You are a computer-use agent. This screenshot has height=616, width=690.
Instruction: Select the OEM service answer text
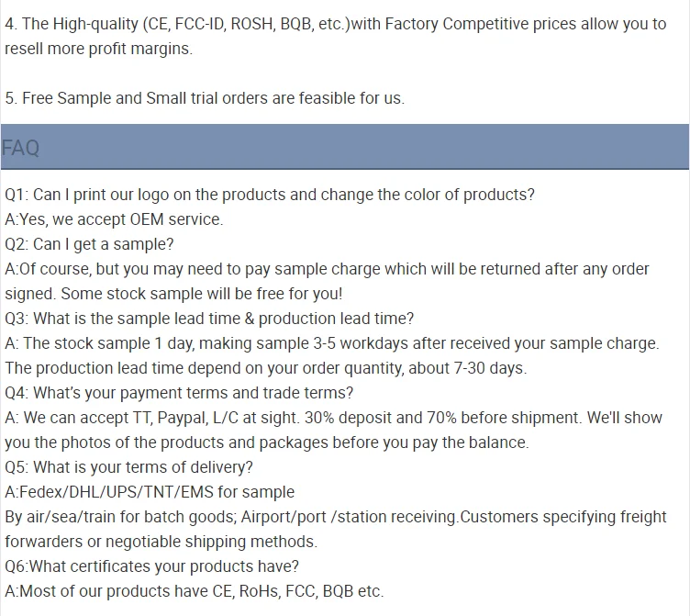pos(114,219)
